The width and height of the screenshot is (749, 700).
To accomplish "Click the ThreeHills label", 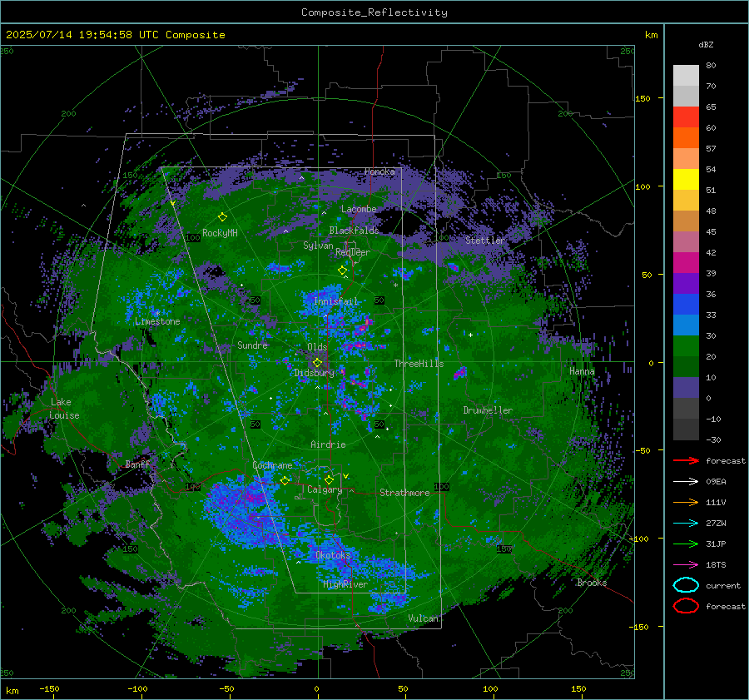I will (x=419, y=364).
